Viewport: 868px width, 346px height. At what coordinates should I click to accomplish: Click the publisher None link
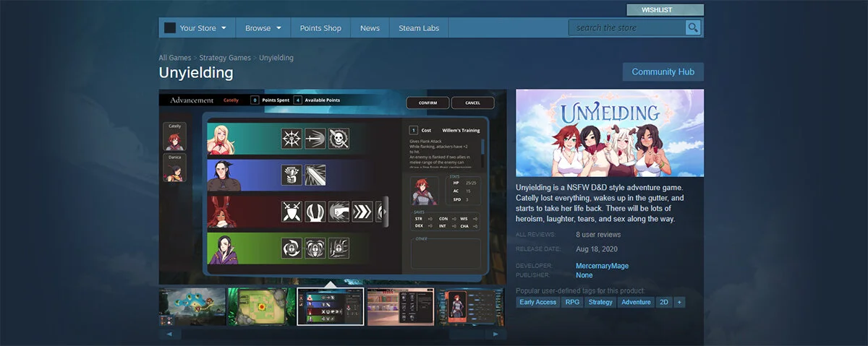pos(584,275)
